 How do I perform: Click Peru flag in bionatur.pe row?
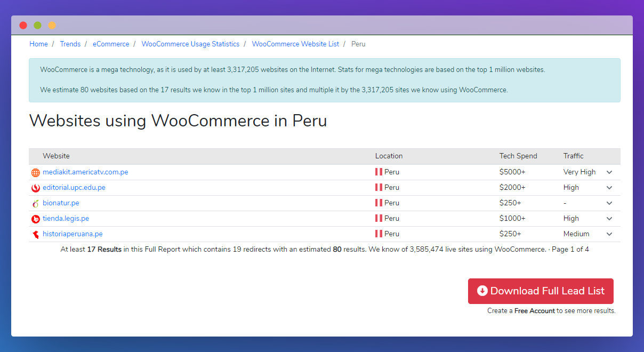pyautogui.click(x=379, y=203)
